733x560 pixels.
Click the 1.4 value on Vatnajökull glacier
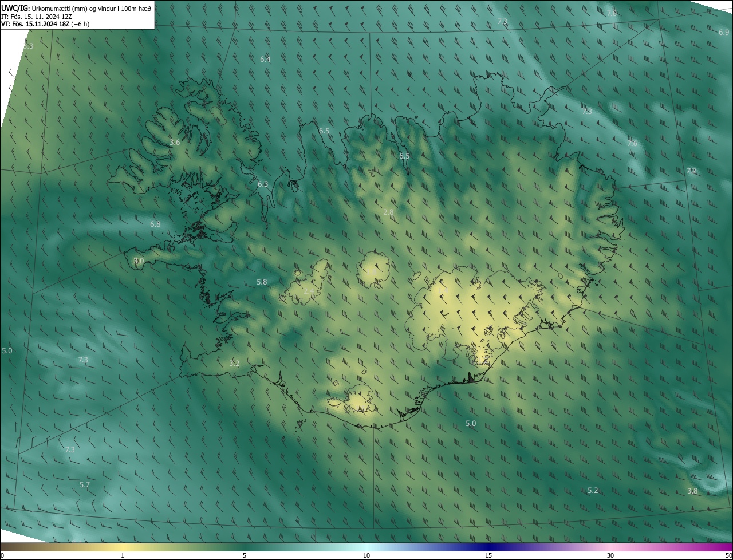point(442,291)
